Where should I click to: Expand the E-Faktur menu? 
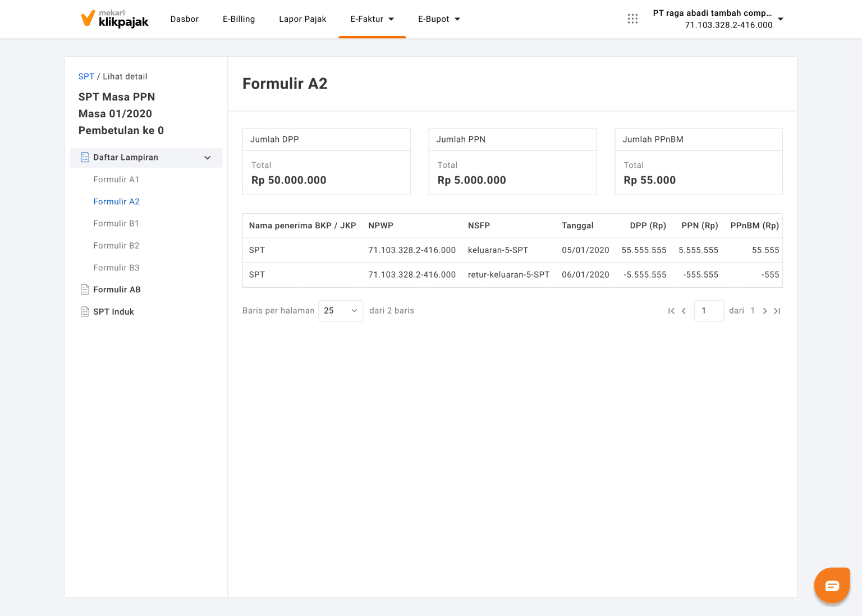click(372, 19)
